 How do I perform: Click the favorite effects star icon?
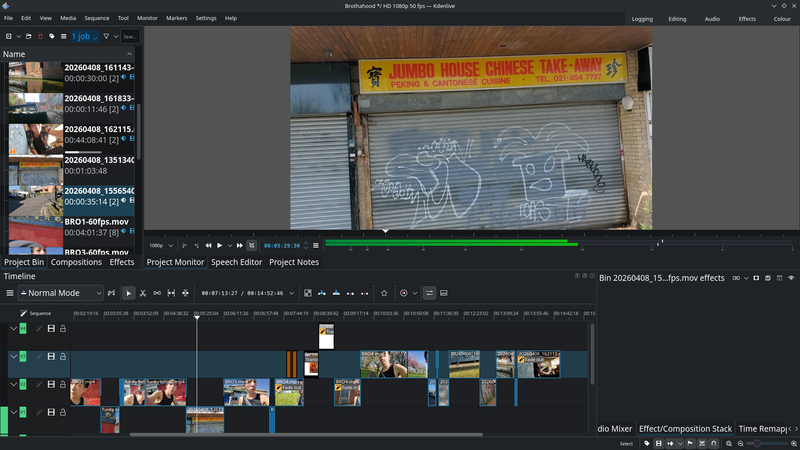(384, 293)
